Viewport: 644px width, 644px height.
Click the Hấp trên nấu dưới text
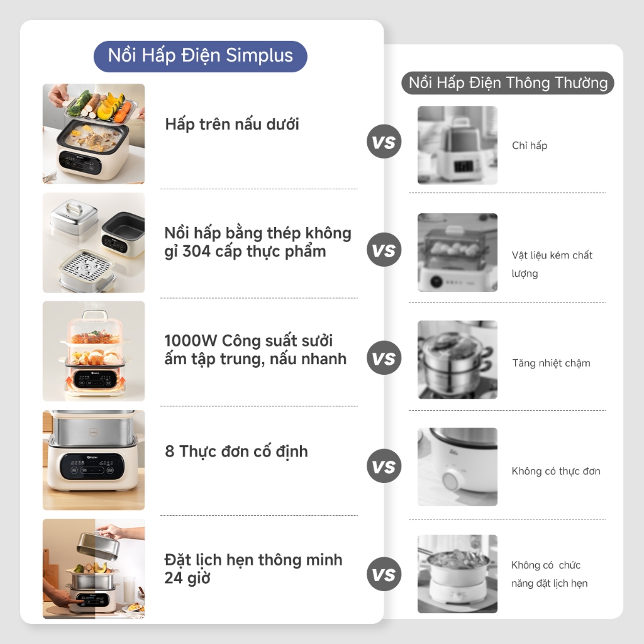pyautogui.click(x=232, y=125)
